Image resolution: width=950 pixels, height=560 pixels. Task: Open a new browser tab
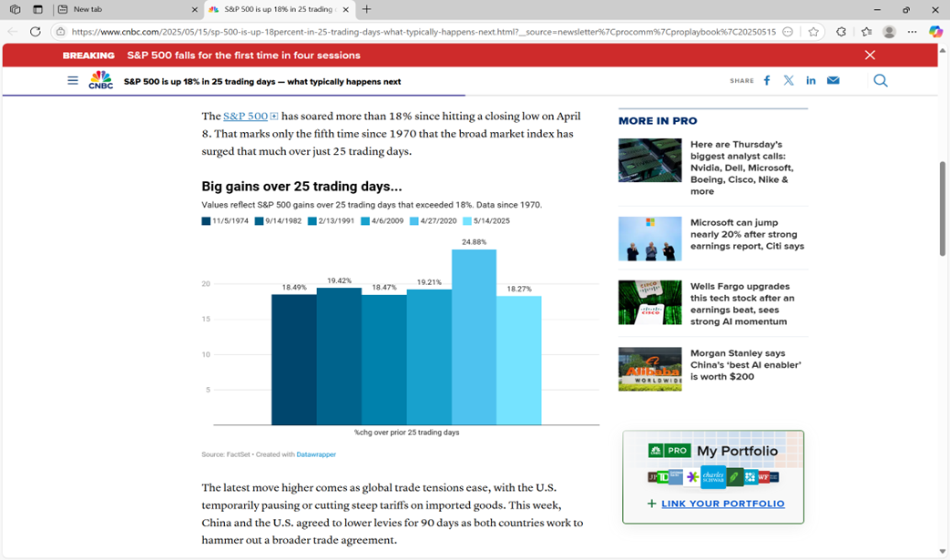coord(366,9)
